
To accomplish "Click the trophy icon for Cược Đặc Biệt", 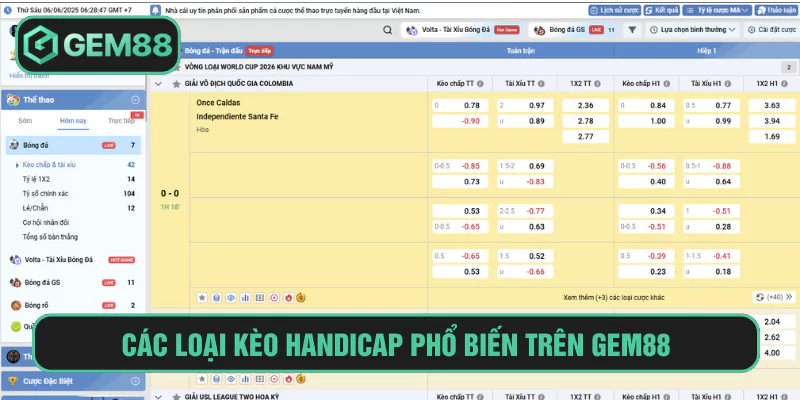I will 13,381.
